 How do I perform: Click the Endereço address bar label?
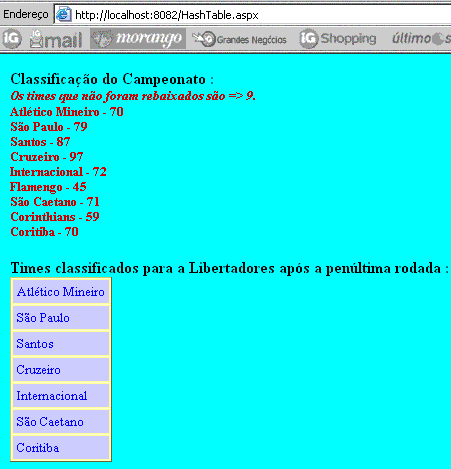point(26,15)
